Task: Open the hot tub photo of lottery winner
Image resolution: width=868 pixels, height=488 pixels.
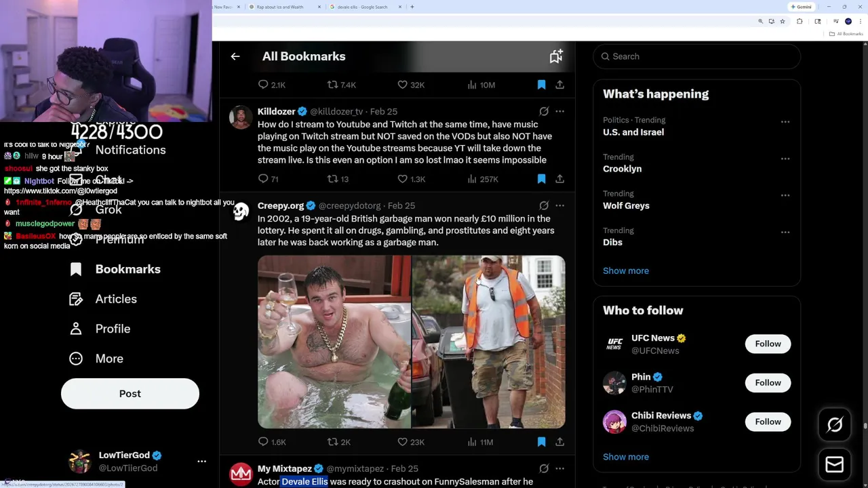Action: coord(334,342)
